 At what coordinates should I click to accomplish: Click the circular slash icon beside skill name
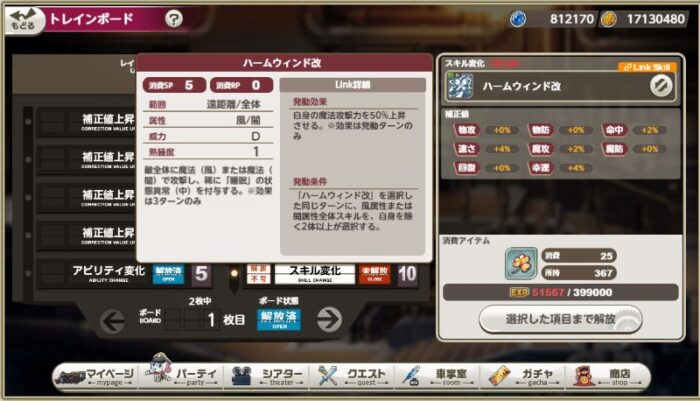pos(661,86)
